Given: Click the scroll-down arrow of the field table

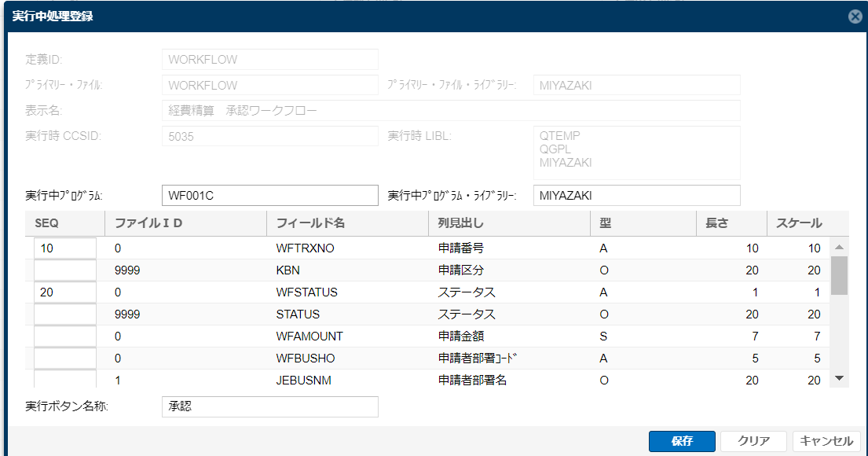Looking at the screenshot, I should point(839,378).
